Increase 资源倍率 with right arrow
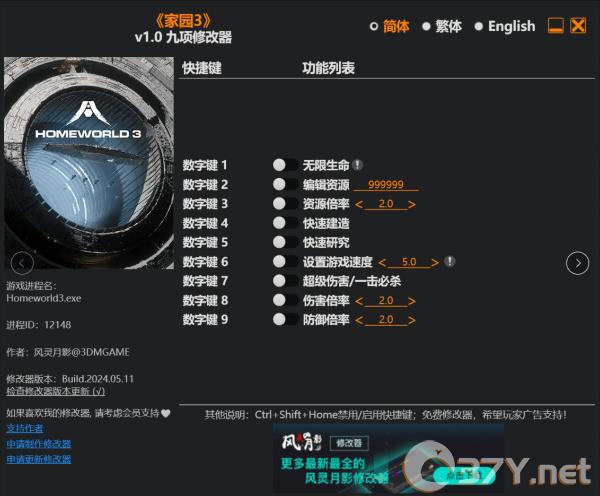Viewport: 600px width, 496px height. [x=412, y=204]
